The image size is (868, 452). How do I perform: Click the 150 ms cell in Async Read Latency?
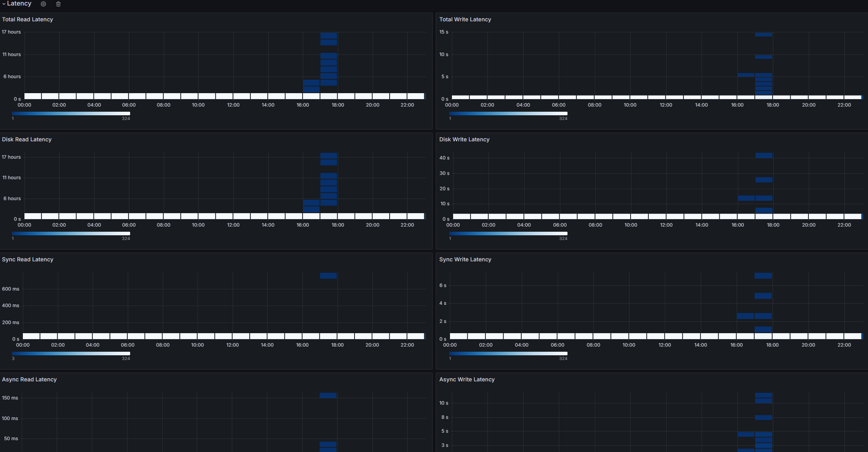[328, 395]
